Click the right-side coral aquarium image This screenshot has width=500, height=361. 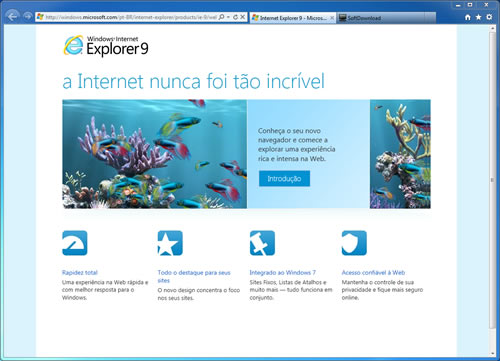tap(400, 154)
